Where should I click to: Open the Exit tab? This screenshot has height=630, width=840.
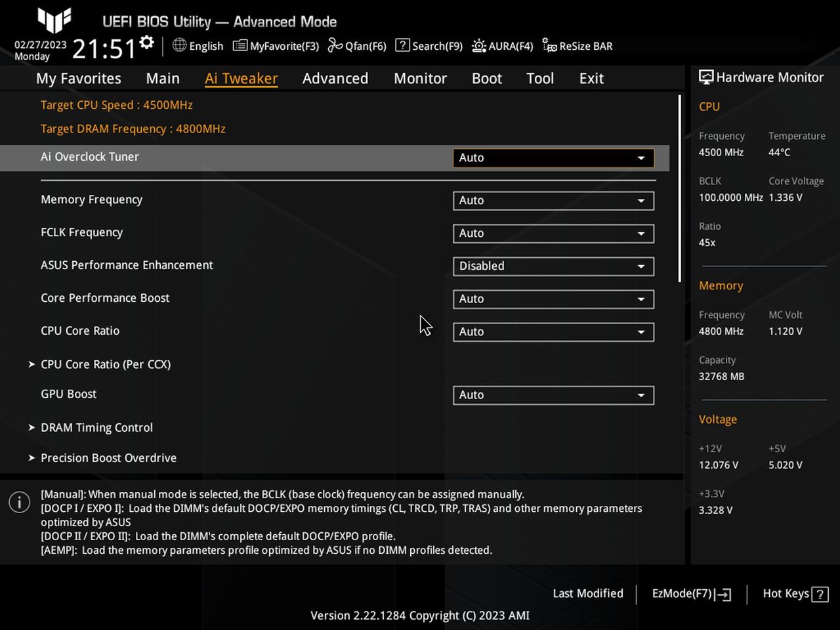591,79
